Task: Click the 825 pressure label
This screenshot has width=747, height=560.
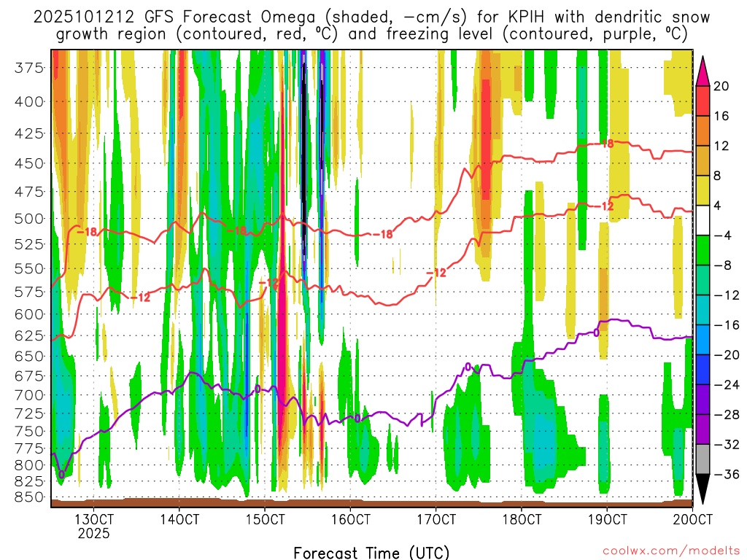Action: click(28, 481)
